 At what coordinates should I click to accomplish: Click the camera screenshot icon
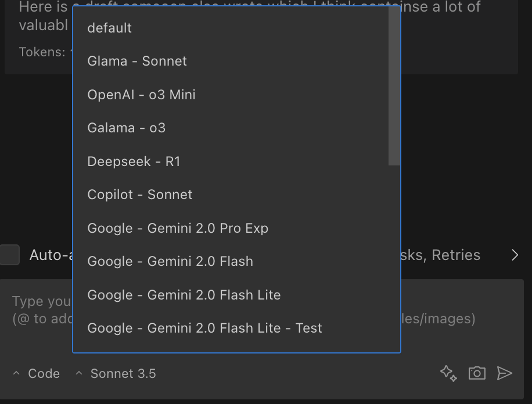click(x=477, y=373)
